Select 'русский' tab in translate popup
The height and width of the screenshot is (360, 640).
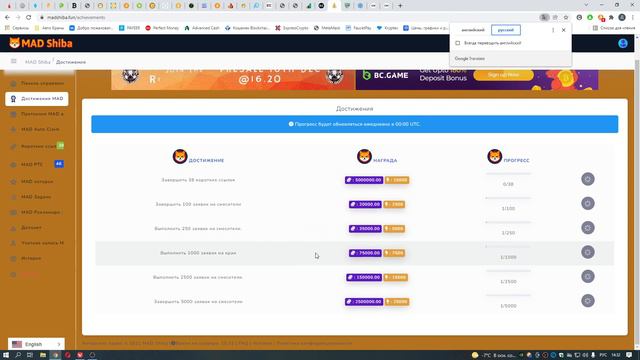pos(506,30)
